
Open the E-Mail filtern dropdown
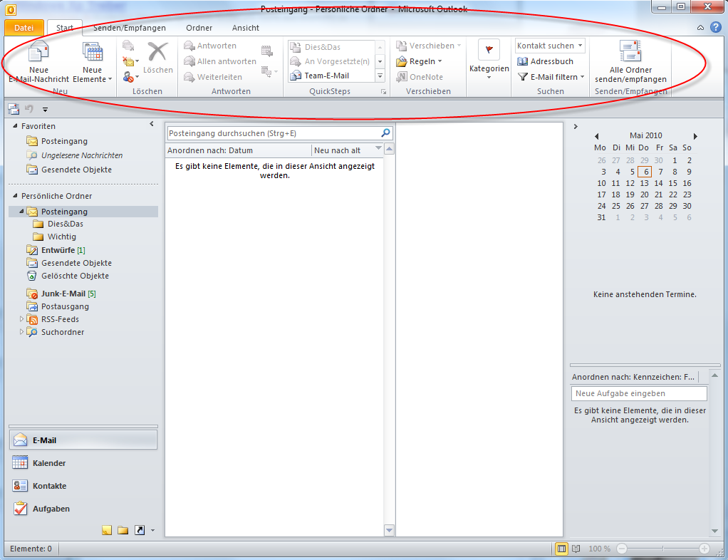pos(552,76)
